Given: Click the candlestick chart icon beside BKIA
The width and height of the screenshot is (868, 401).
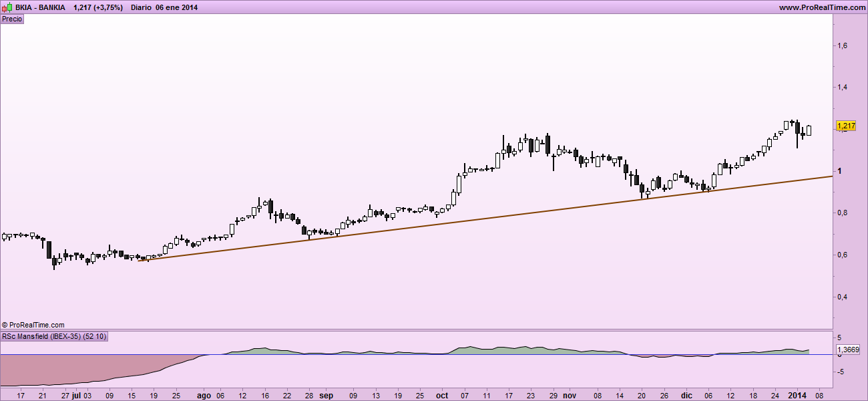Looking at the screenshot, I should pos(6,7).
